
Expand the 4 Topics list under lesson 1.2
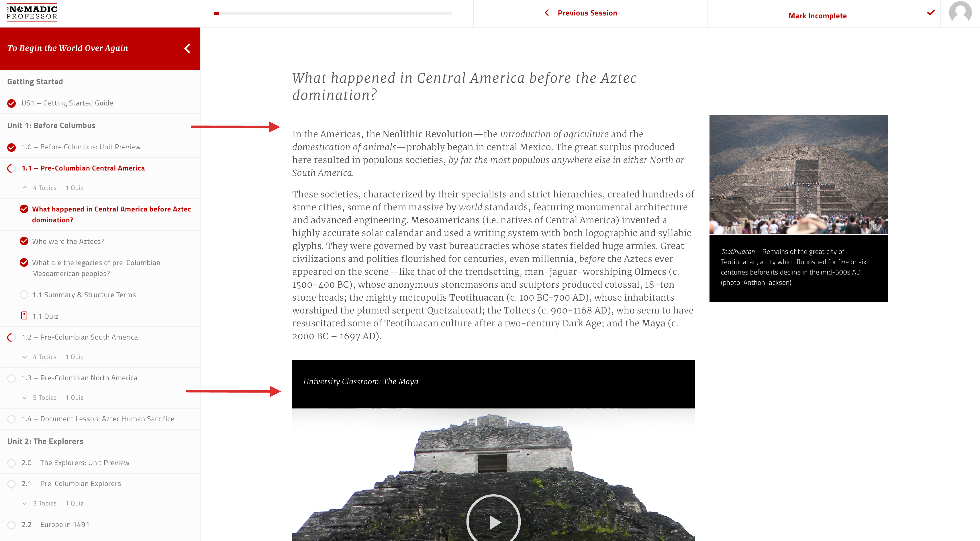point(25,357)
